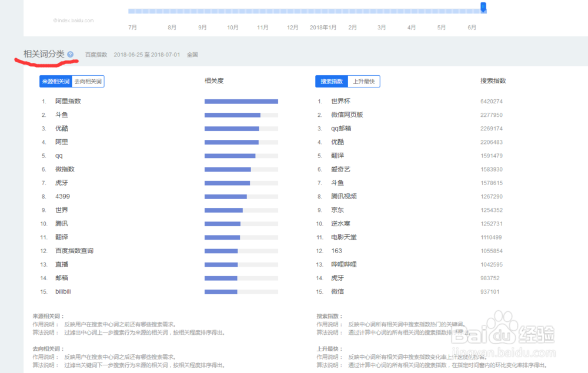Click 163 in the search index list
Viewport: 588px width, 373px height.
[x=336, y=251]
